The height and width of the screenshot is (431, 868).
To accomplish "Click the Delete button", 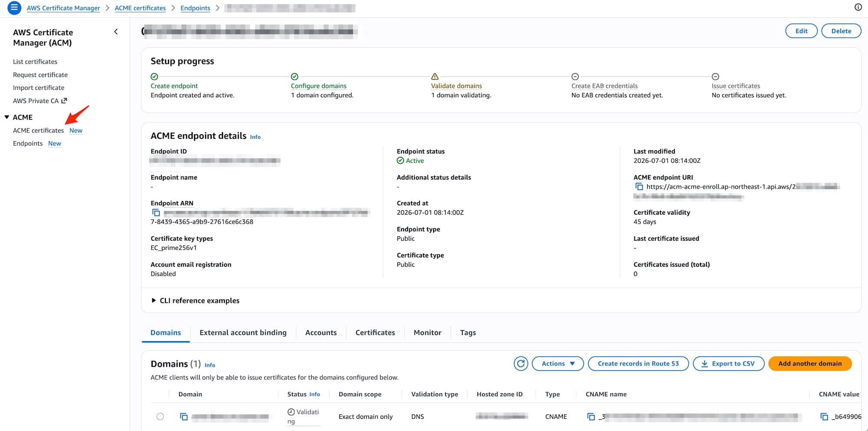I will (x=842, y=31).
